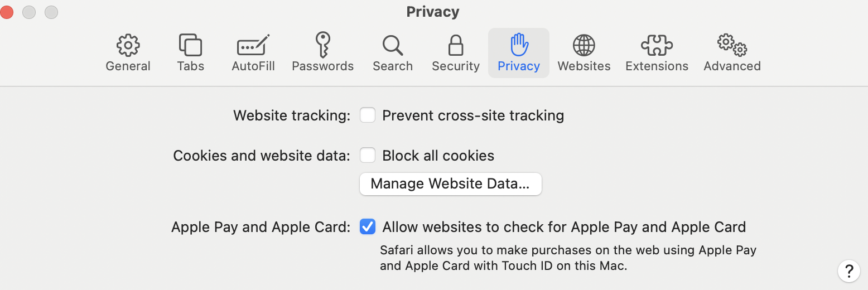Open the Websites globe icon pane
This screenshot has height=290, width=868.
584,45
